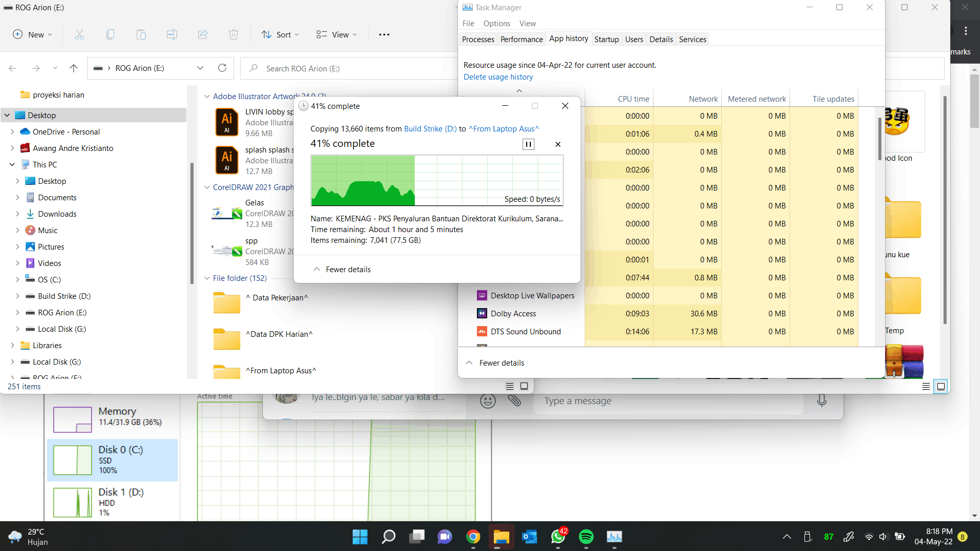The image size is (980, 551).
Task: Open WhatsApp from the taskbar
Action: 558,537
